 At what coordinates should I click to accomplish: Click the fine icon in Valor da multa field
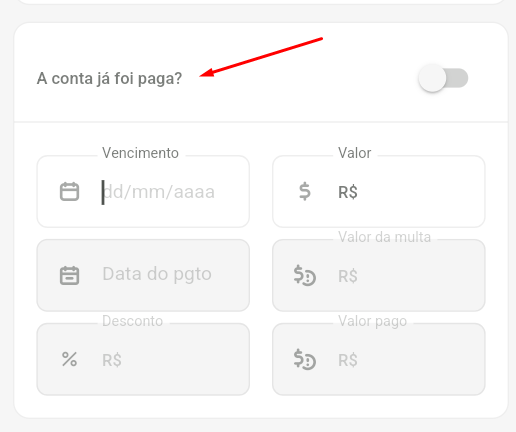tap(305, 275)
